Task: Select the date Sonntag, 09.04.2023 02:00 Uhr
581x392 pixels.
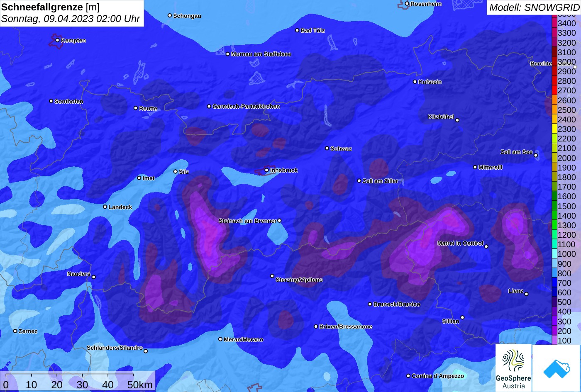Action: pyautogui.click(x=71, y=19)
